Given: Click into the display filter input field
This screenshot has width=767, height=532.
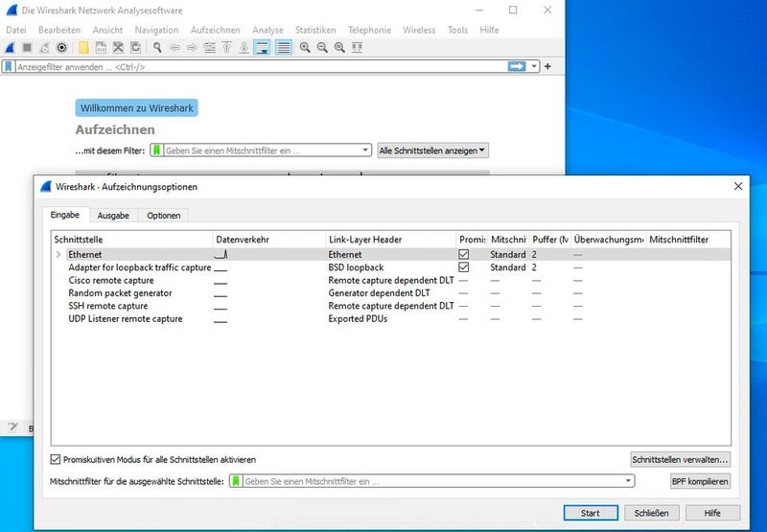Looking at the screenshot, I should pos(261,66).
